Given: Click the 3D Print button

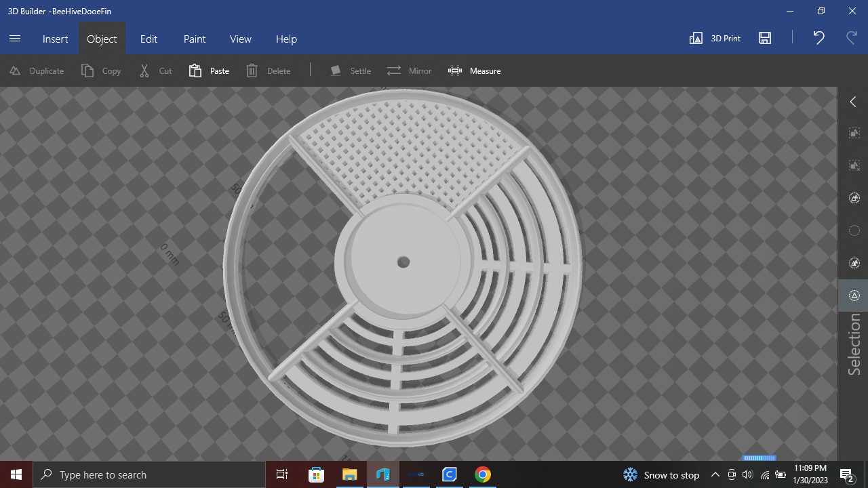Looking at the screenshot, I should click(715, 39).
